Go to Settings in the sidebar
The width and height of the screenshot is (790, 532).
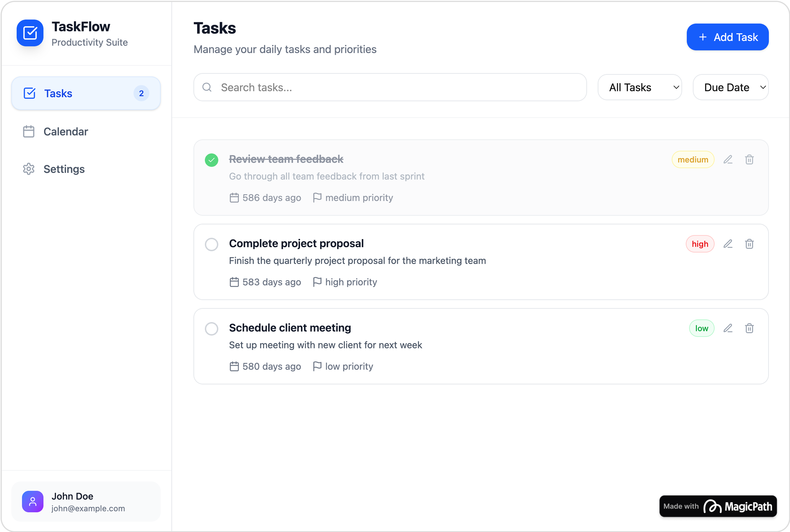click(64, 169)
